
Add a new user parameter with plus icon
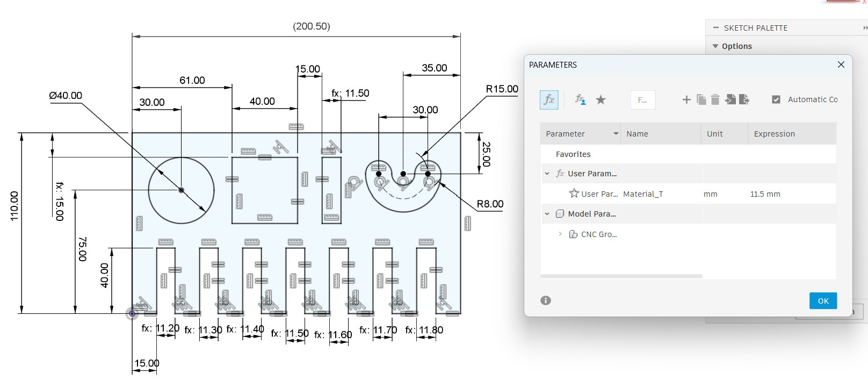click(686, 99)
